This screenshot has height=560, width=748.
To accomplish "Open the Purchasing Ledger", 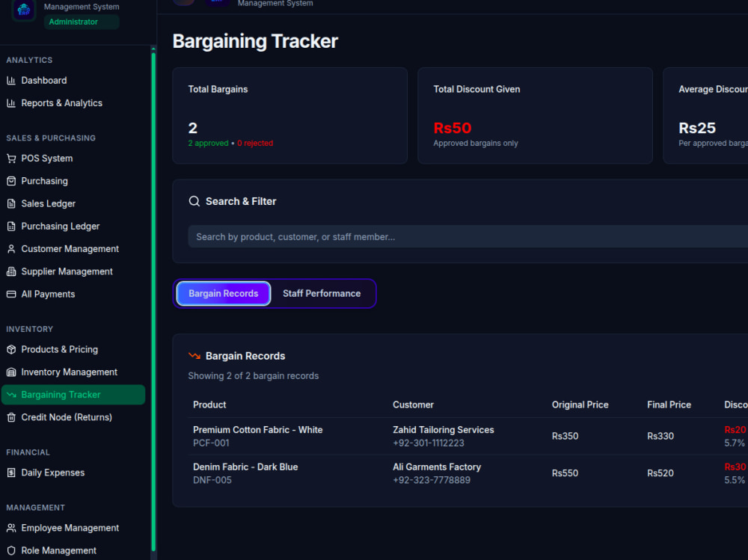I will pos(73,226).
